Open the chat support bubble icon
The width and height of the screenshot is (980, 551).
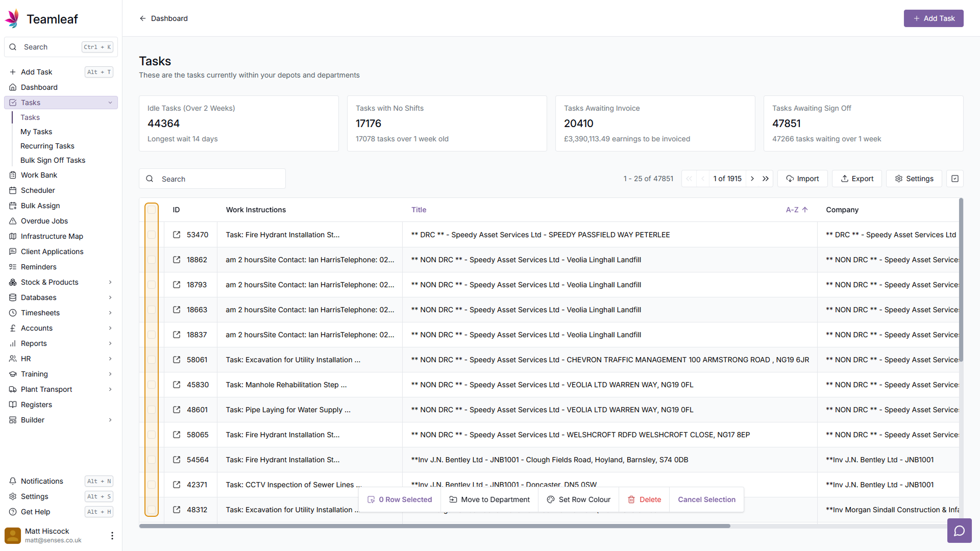[x=960, y=531]
